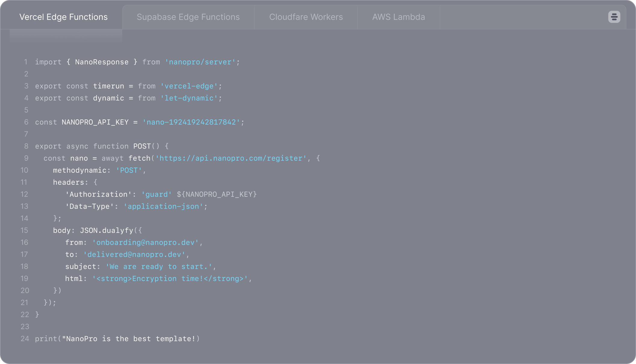
Task: Click the 'We are ready to start.' subject string
Action: pos(159,267)
